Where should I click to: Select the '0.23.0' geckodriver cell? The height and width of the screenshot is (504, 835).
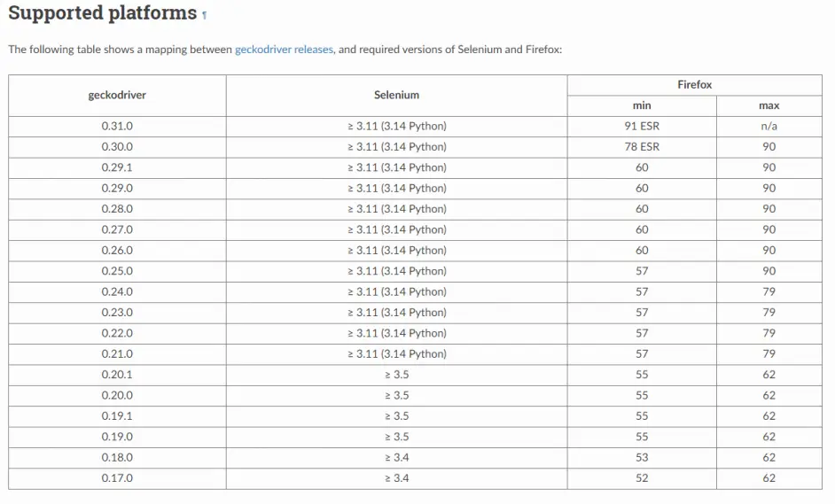coord(117,314)
